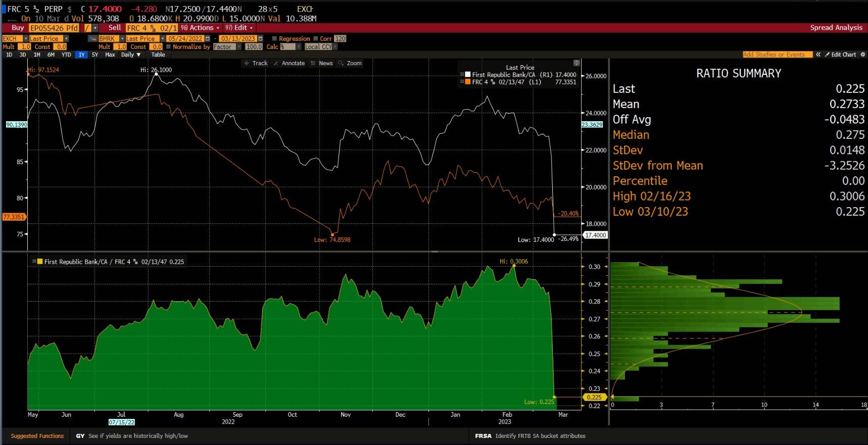The image size is (868, 445).
Task: Select the 6M range tab
Action: coord(51,55)
